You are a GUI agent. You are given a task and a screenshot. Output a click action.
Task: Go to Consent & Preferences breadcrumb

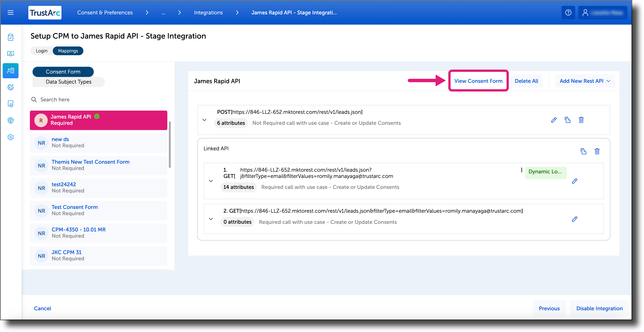(x=105, y=12)
